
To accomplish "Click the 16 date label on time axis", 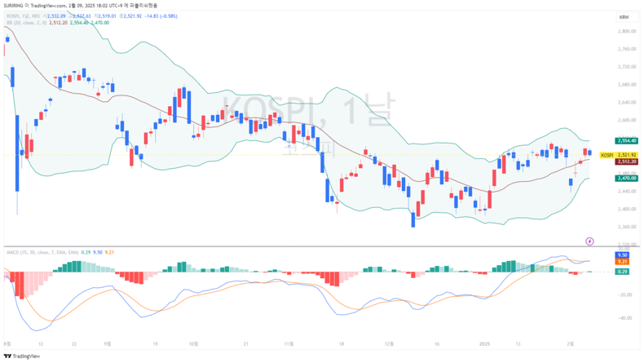I will coord(437,343).
